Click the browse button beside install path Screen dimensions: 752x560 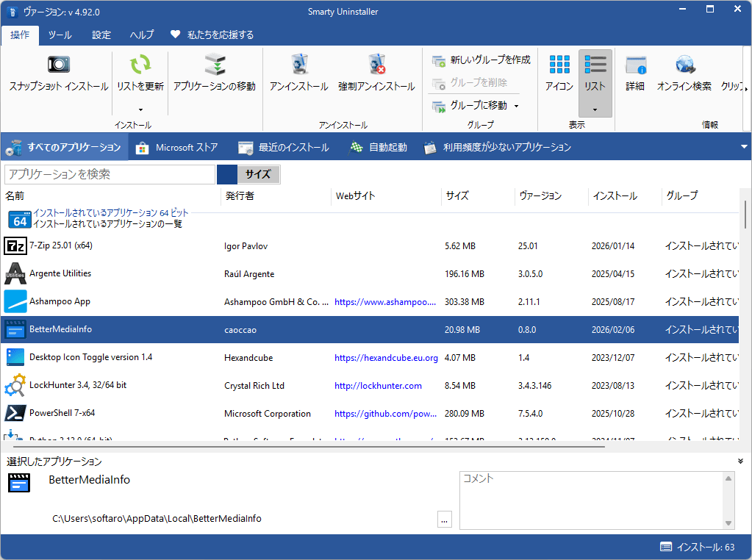click(x=444, y=519)
